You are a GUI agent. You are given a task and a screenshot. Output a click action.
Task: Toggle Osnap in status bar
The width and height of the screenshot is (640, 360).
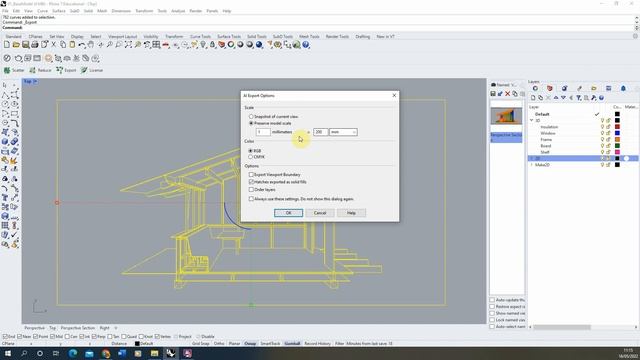click(x=250, y=344)
